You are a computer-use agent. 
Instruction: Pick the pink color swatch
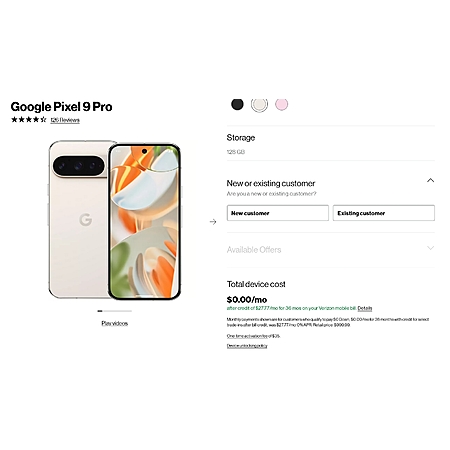coord(281,104)
